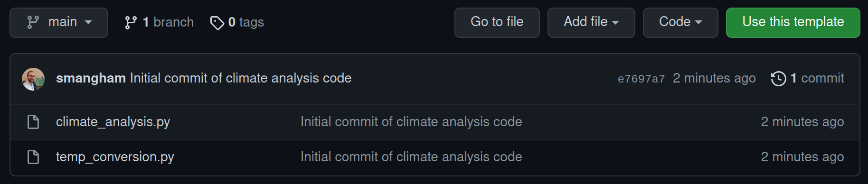Expand the Add file dropdown
The width and height of the screenshot is (868, 184).
591,22
